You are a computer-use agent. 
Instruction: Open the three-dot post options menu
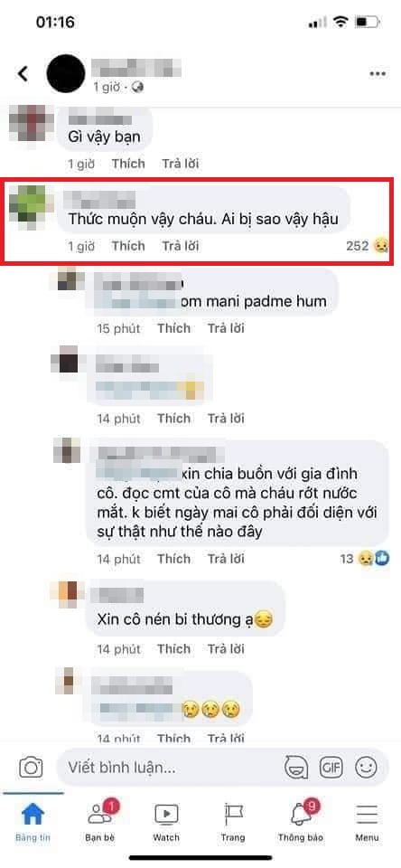point(378,74)
